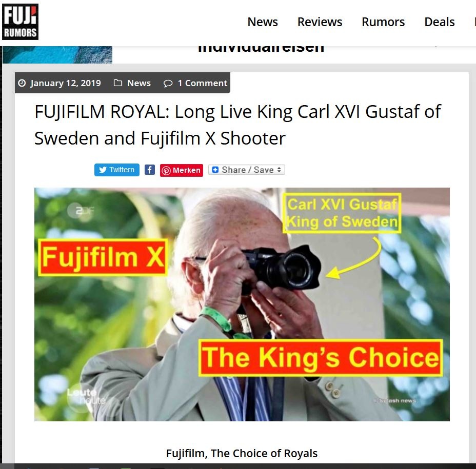The image size is (476, 469).
Task: Open the Reviews menu item
Action: [x=320, y=22]
